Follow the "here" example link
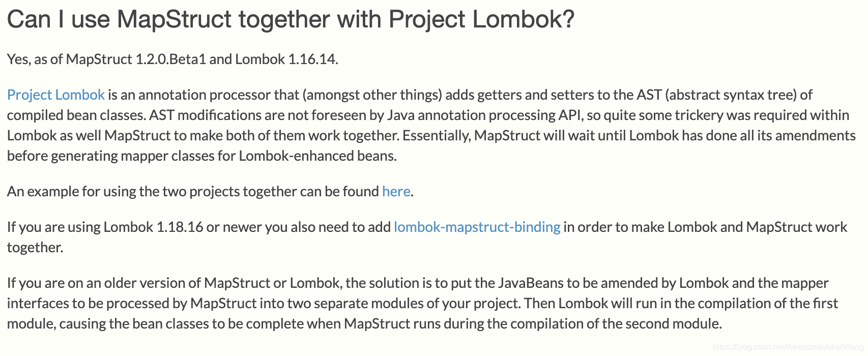868x356 pixels. point(396,191)
